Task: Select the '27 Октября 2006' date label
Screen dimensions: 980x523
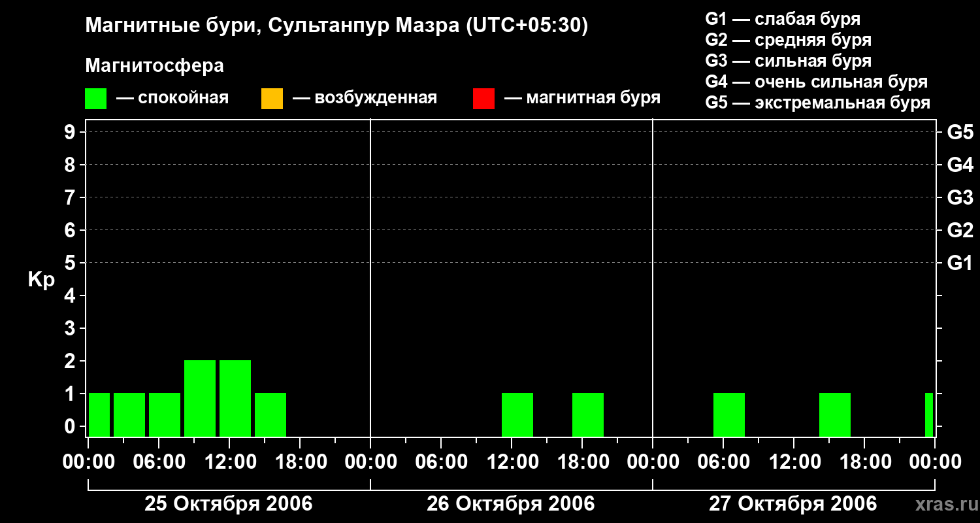Action: [792, 504]
